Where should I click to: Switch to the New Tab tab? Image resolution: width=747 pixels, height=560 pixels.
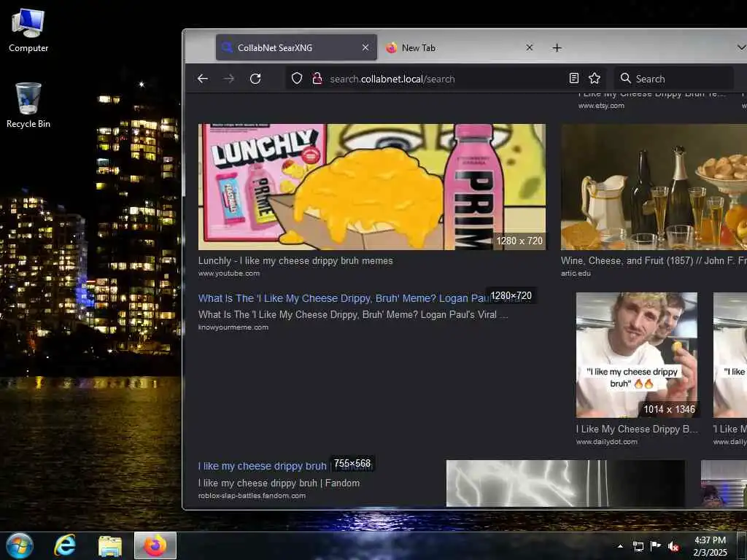click(460, 47)
